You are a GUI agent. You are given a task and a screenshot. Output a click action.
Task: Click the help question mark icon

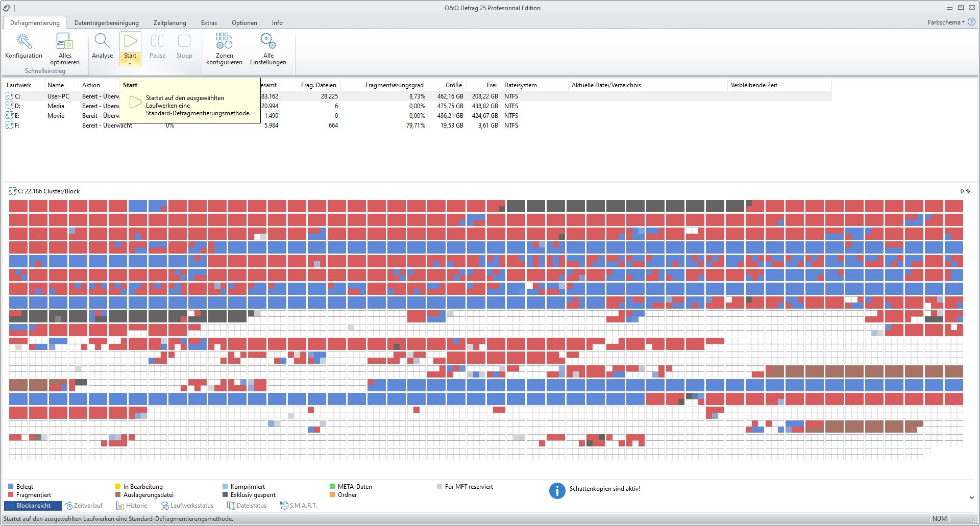coord(971,22)
